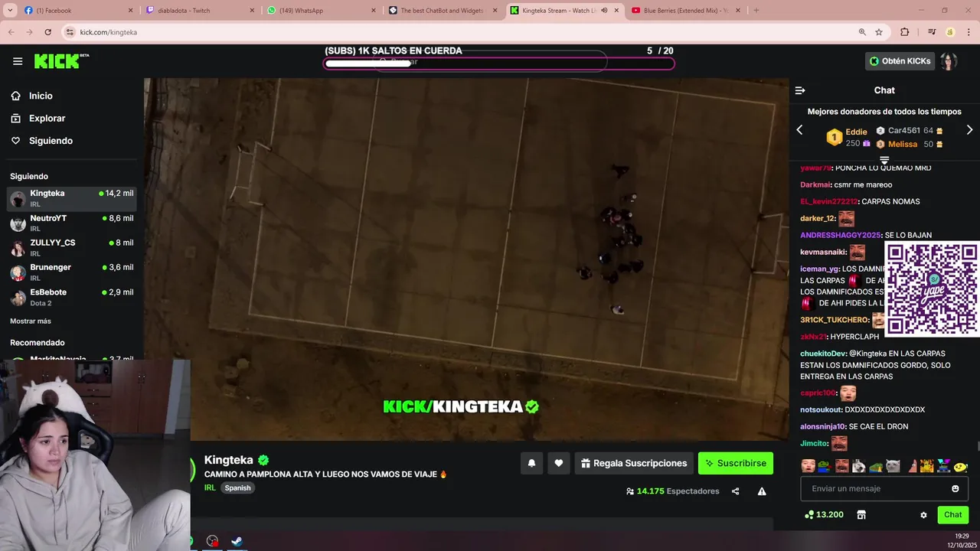Mute the Kingteka Stream tab speaker icon

point(604,11)
